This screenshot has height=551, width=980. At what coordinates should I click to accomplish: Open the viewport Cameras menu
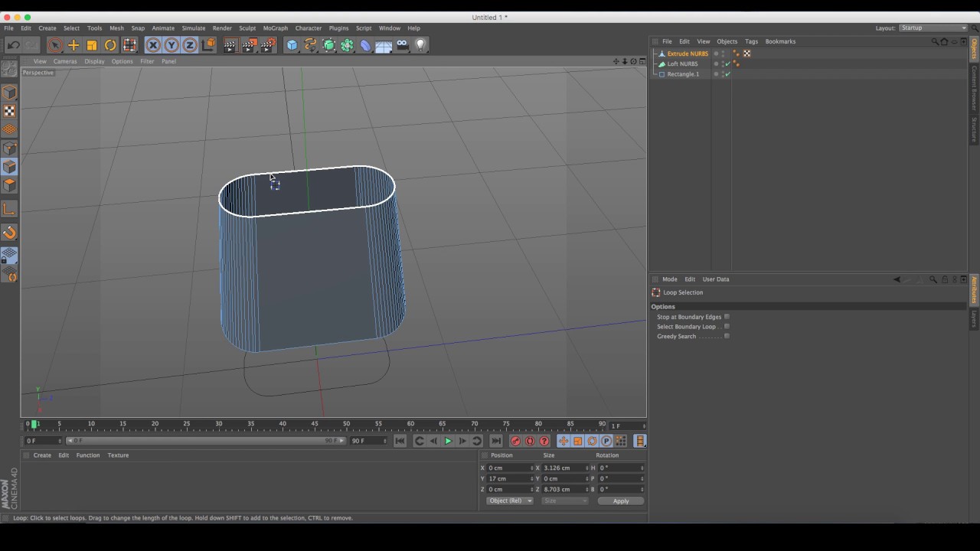point(65,61)
